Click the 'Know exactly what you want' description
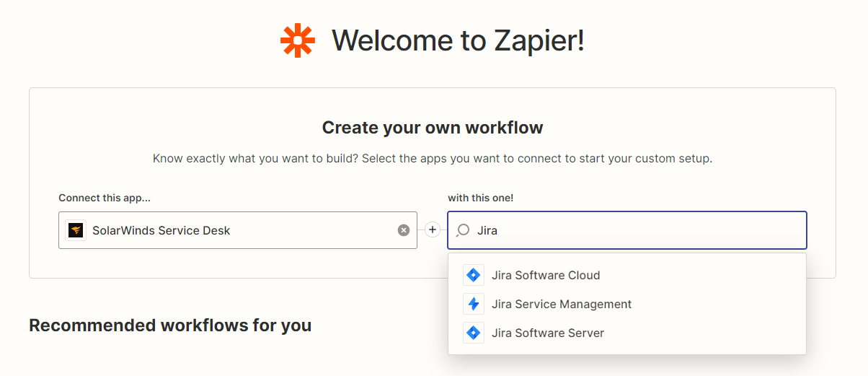This screenshot has width=868, height=376. click(x=433, y=158)
